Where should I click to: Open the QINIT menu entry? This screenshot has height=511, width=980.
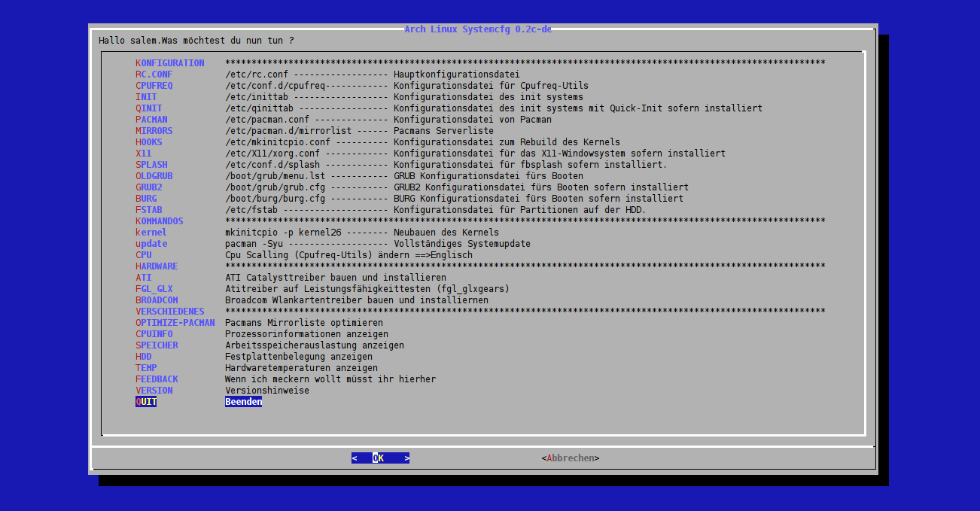(x=148, y=108)
